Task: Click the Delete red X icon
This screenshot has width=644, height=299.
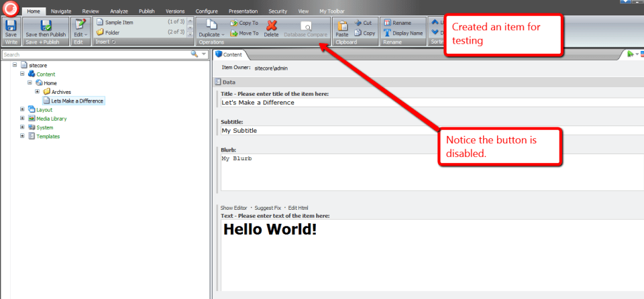Action: pos(271,25)
